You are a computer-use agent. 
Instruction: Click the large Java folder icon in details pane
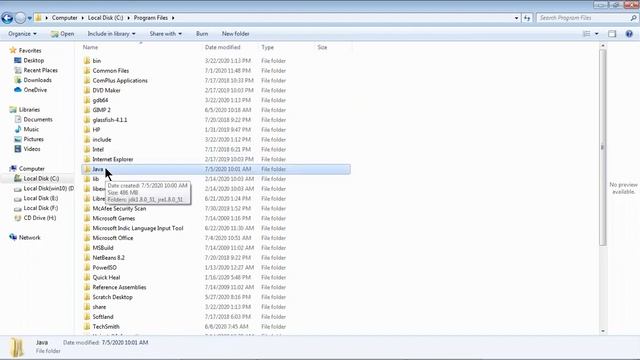pyautogui.click(x=17, y=347)
